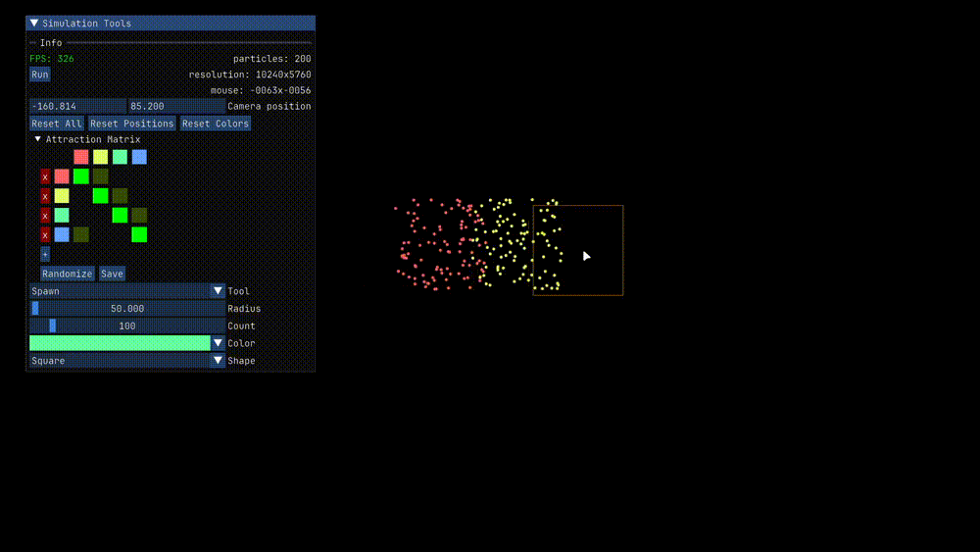Click blue row header color swatch
Screen dimensions: 980x552
tap(62, 235)
